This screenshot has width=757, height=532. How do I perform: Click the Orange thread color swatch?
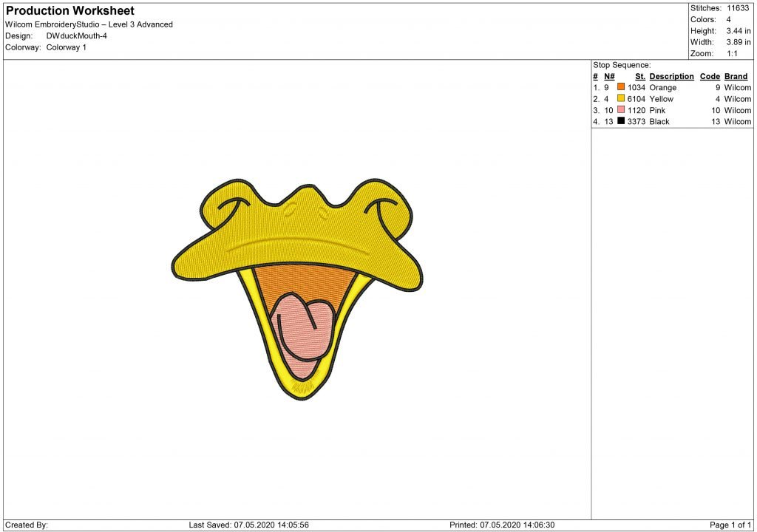(x=621, y=87)
